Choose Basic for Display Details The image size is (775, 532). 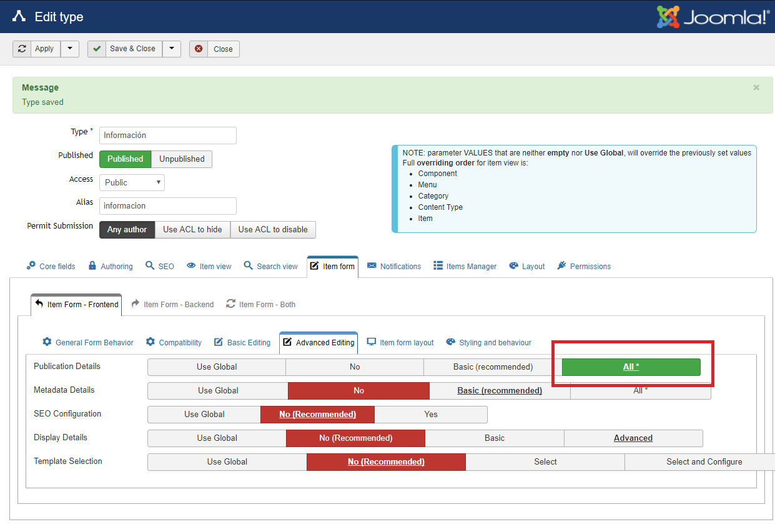click(495, 438)
